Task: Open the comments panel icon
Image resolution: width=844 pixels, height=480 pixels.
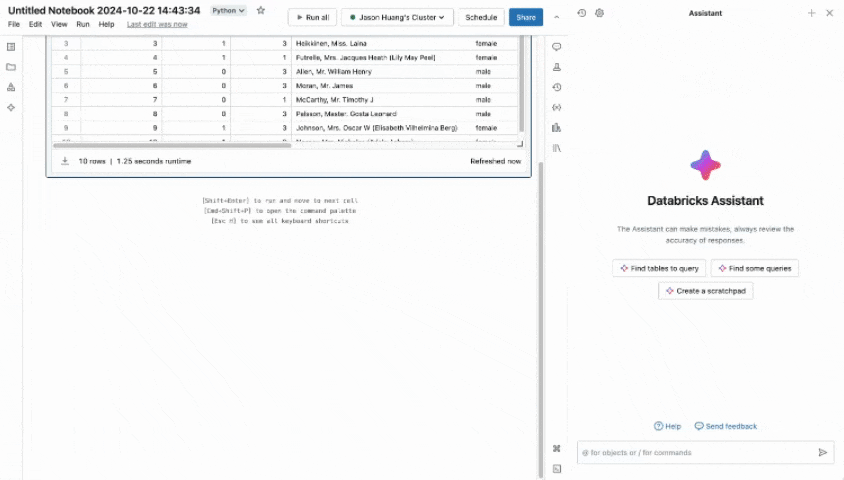Action: 557,47
